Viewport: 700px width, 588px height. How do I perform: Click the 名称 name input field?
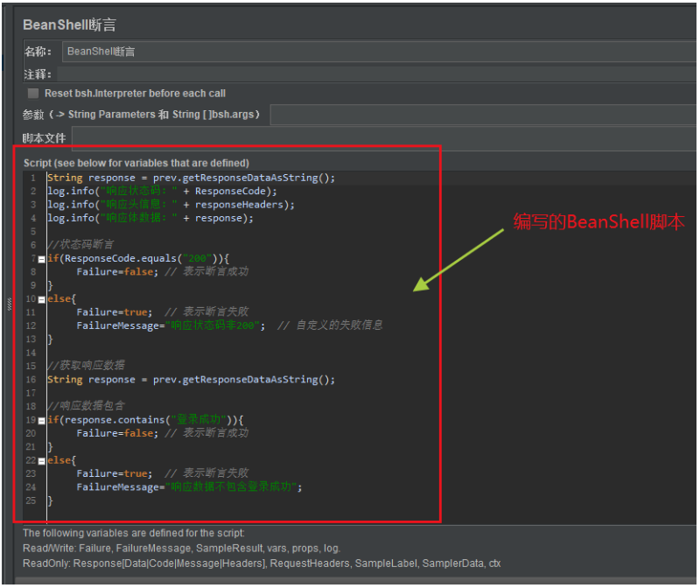point(380,52)
